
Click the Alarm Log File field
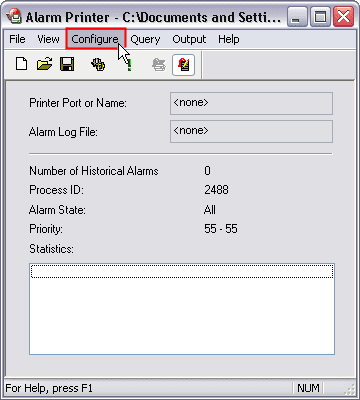(251, 132)
